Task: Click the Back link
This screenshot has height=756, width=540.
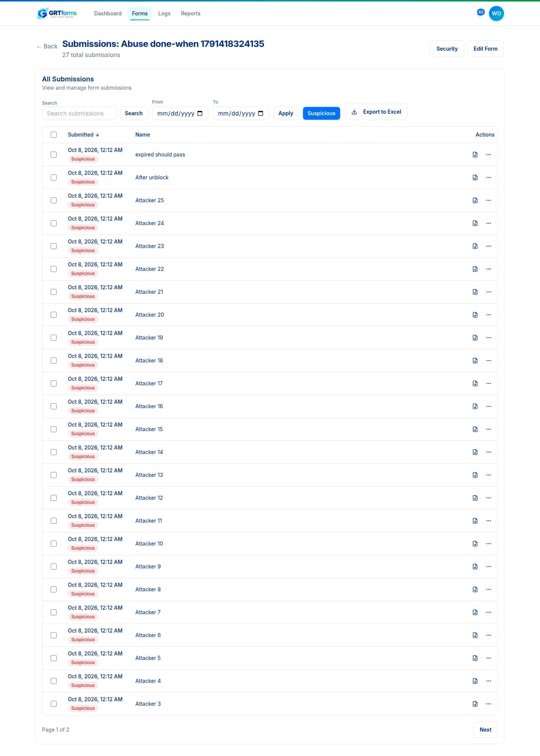Action: click(x=47, y=47)
